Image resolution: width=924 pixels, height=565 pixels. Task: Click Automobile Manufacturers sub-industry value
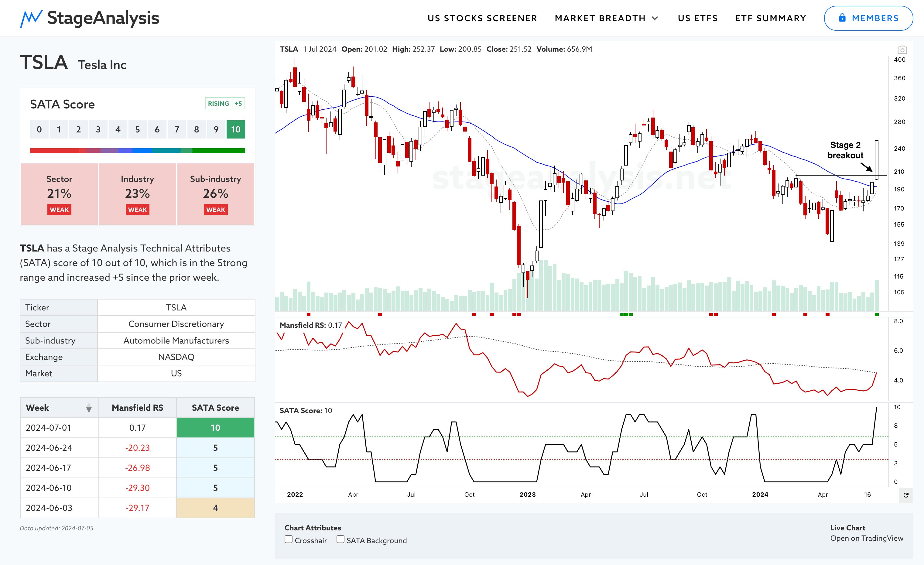176,341
